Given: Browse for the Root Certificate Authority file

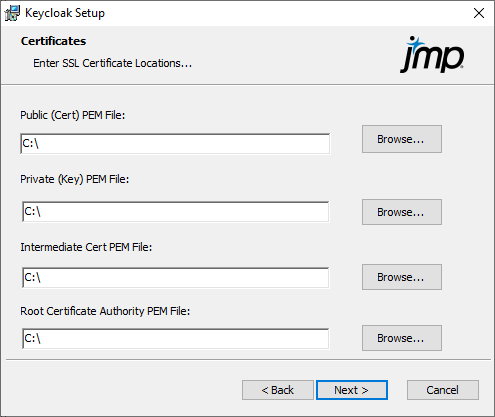Looking at the screenshot, I should pyautogui.click(x=402, y=338).
